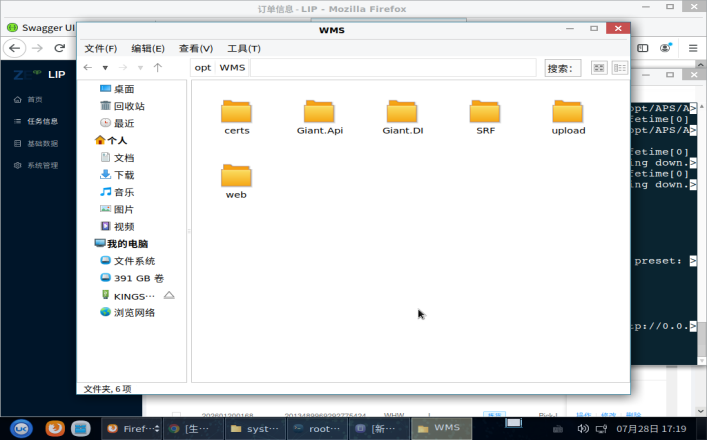This screenshot has height=440, width=708.
Task: Select opt in the path bar
Action: point(203,68)
